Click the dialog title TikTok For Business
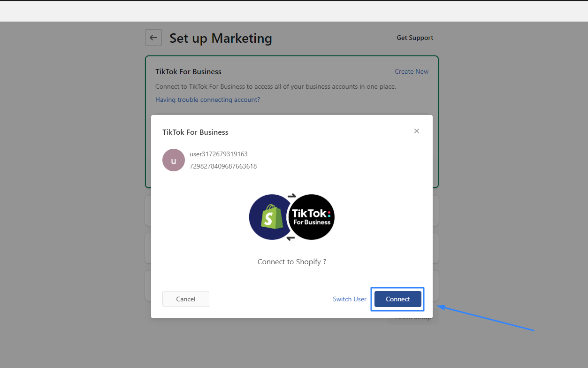The width and height of the screenshot is (588, 368). tap(196, 132)
